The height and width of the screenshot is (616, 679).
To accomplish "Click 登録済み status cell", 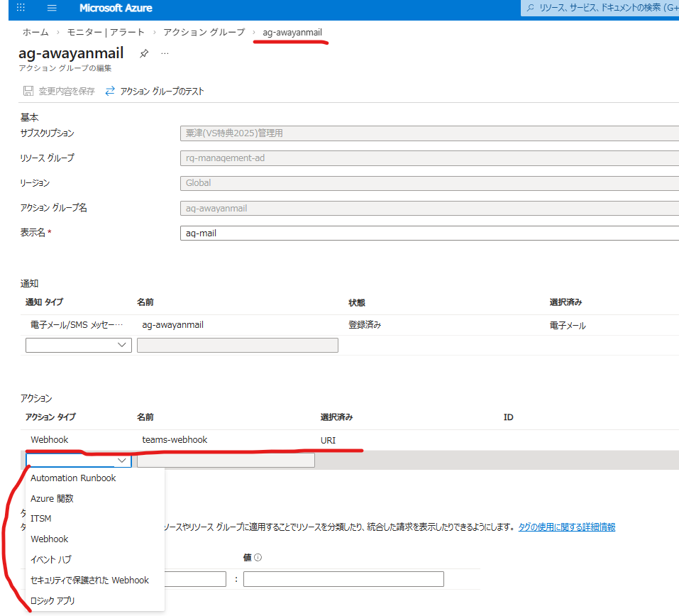I will 365,324.
